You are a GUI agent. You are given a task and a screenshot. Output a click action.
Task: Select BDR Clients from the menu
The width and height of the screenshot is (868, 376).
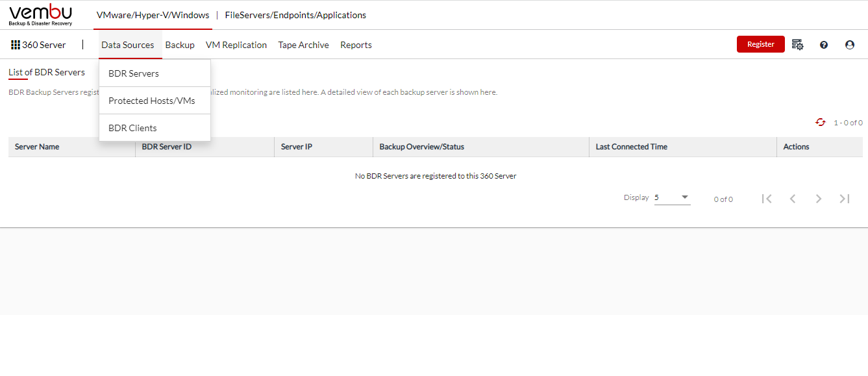click(155, 128)
